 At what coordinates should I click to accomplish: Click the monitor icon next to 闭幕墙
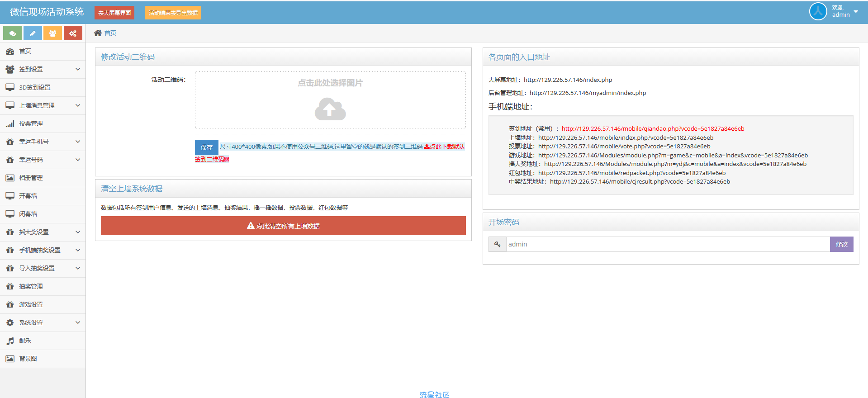(10, 214)
